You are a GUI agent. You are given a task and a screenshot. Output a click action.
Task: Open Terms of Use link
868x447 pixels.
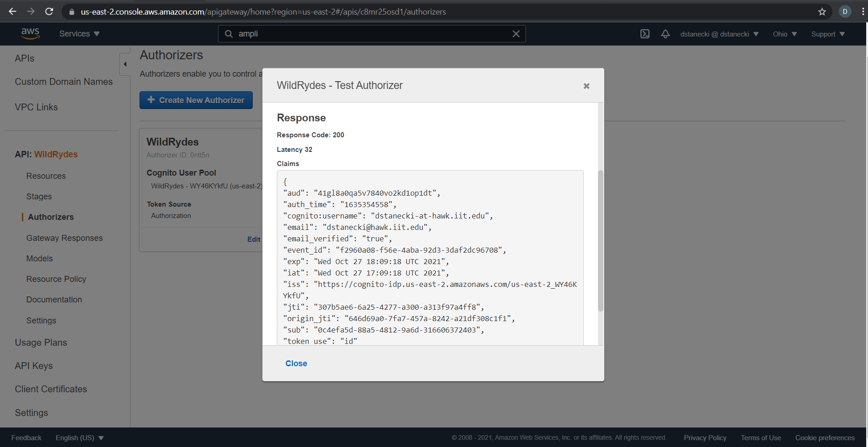point(761,438)
